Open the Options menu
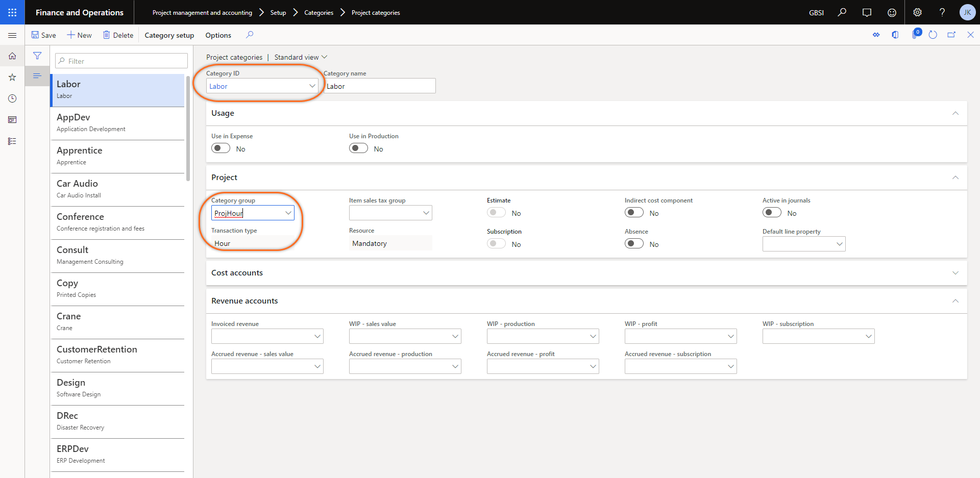The width and height of the screenshot is (980, 478). [218, 35]
